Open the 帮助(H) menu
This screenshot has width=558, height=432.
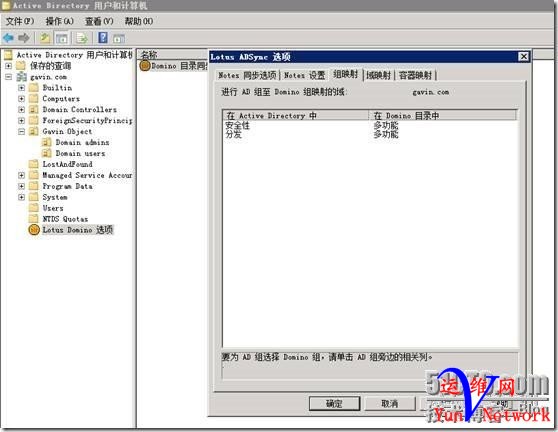click(138, 21)
